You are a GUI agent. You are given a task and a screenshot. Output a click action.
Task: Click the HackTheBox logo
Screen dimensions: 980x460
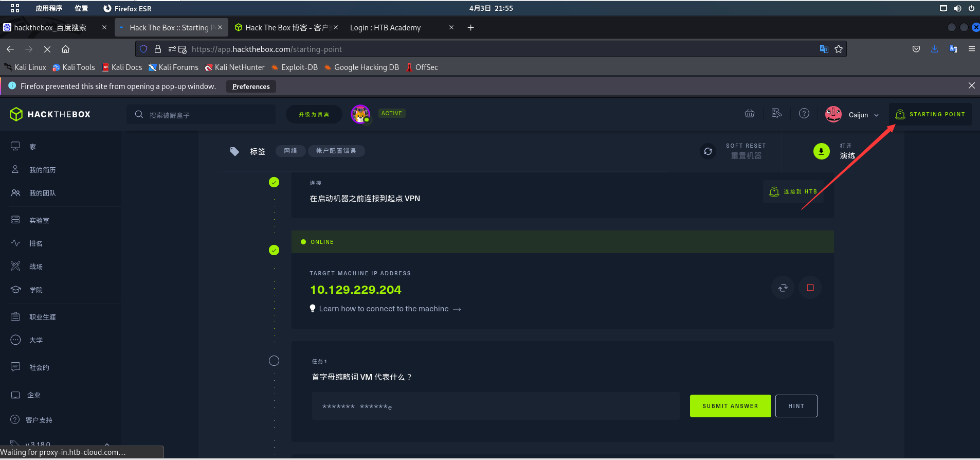point(50,114)
